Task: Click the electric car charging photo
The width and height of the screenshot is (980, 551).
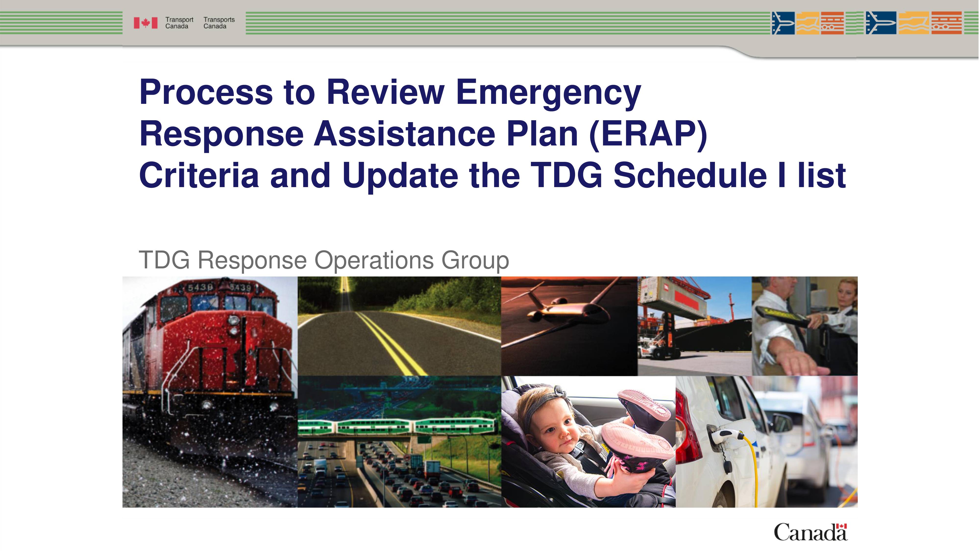Action: (x=767, y=442)
